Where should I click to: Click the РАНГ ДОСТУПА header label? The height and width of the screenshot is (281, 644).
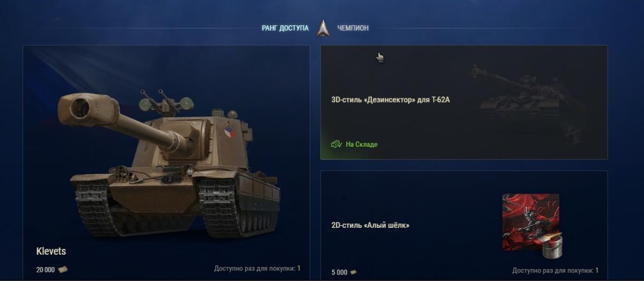[x=285, y=28]
